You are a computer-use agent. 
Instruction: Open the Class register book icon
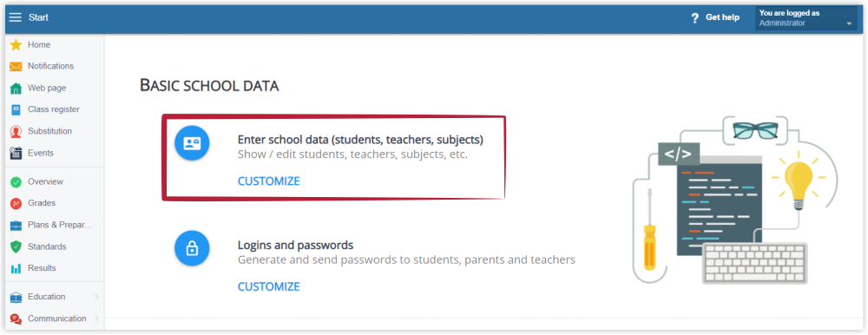[16, 109]
